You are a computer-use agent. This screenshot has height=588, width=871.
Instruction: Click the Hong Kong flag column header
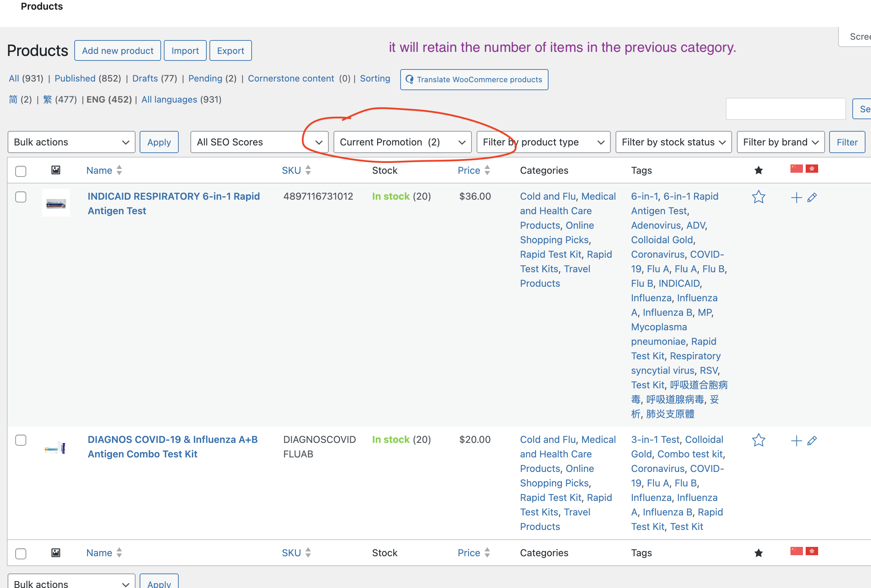coord(812,169)
